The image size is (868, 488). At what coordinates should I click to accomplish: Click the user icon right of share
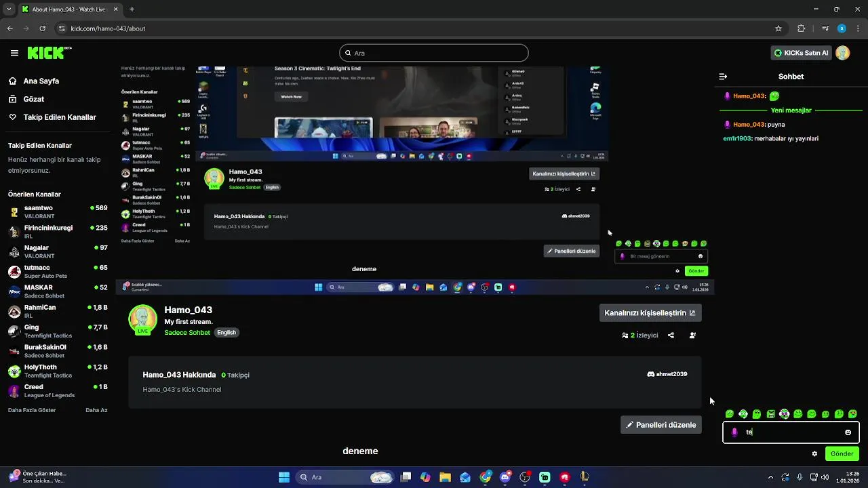(x=692, y=335)
